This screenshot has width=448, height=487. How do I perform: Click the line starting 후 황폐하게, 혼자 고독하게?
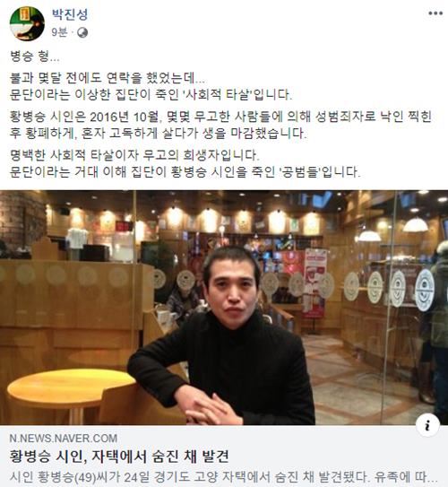pos(158,133)
